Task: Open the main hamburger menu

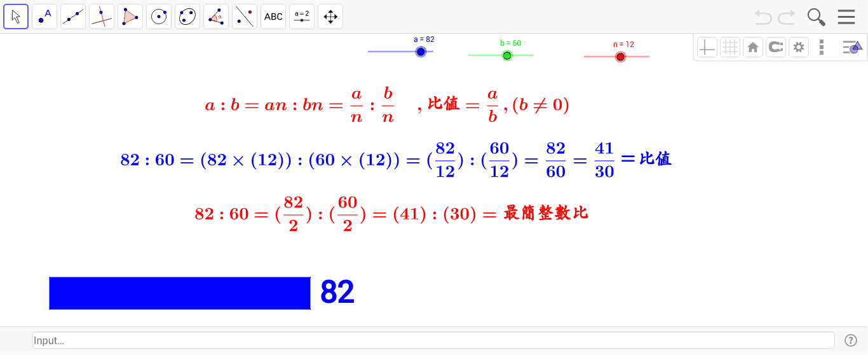Action: coord(846,17)
